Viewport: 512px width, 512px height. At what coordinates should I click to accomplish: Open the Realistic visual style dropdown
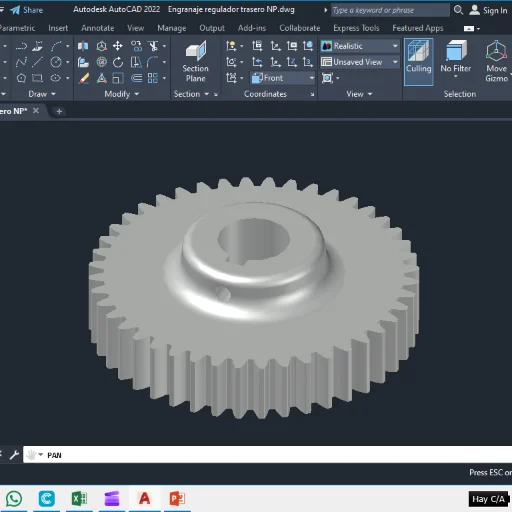click(360, 46)
